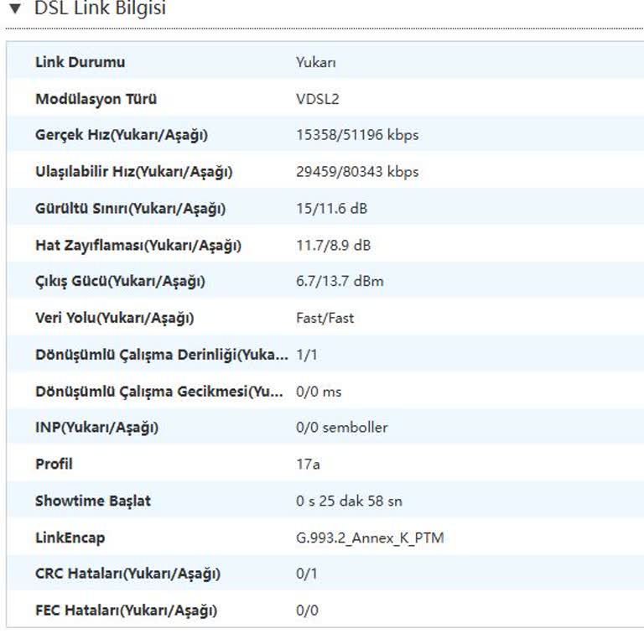Click the Gürültü Sınırı(Yukarı/Aşağı) label
This screenshot has width=644, height=644.
(131, 209)
